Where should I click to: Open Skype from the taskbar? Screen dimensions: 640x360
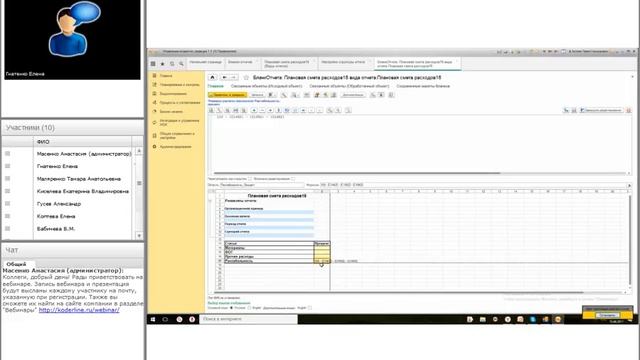pyautogui.click(x=533, y=319)
